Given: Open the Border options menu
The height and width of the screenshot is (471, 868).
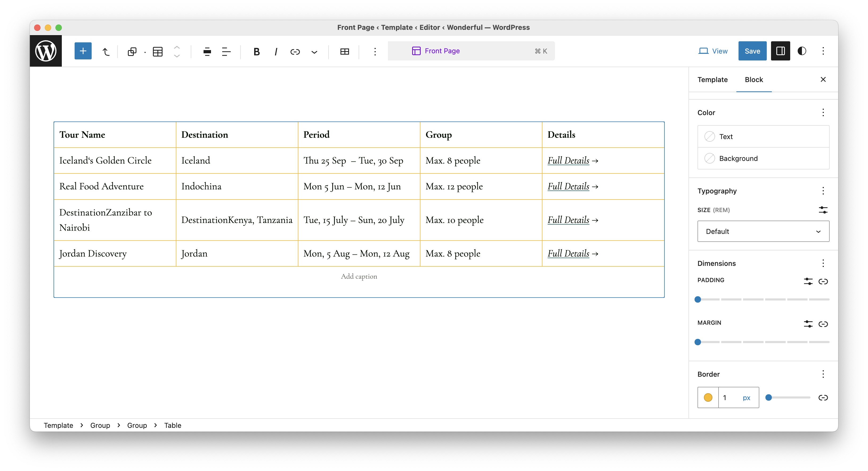Looking at the screenshot, I should (x=823, y=374).
